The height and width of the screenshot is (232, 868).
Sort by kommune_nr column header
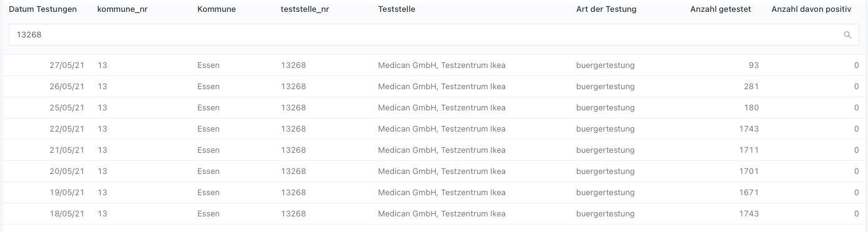coord(122,9)
